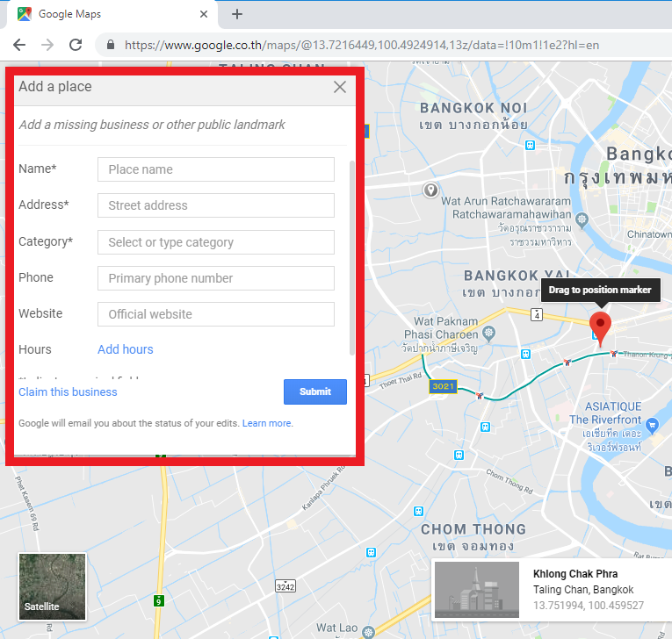Click the route 4 road shield
The width and height of the screenshot is (672, 639).
point(537,315)
